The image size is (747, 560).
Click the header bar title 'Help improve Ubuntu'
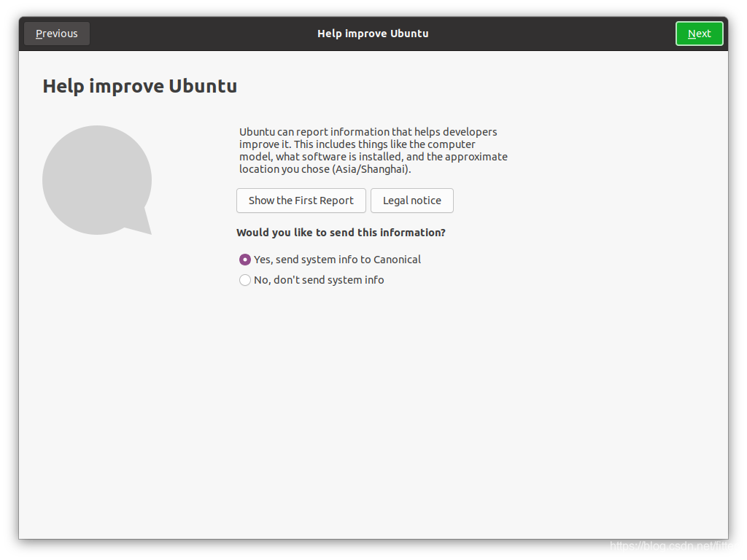click(x=373, y=34)
